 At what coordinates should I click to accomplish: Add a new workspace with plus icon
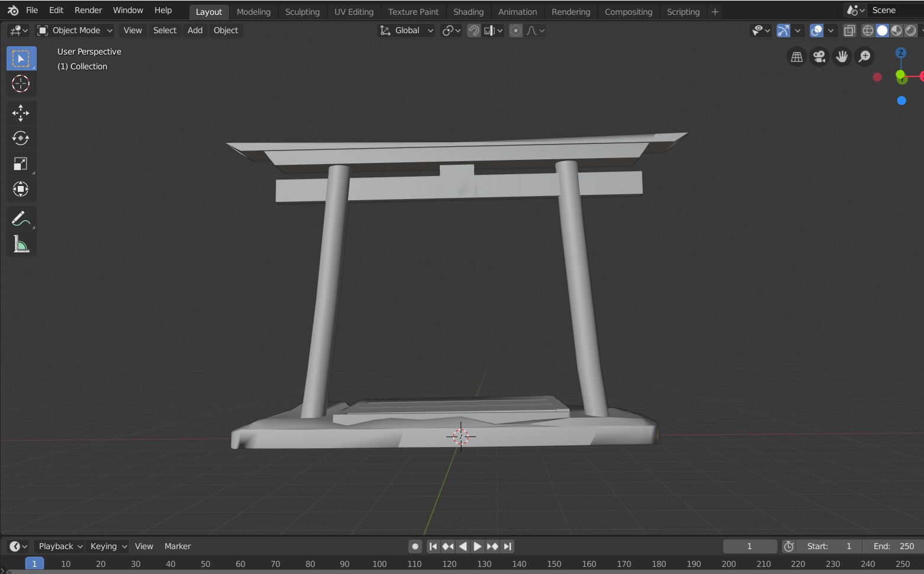tap(715, 12)
